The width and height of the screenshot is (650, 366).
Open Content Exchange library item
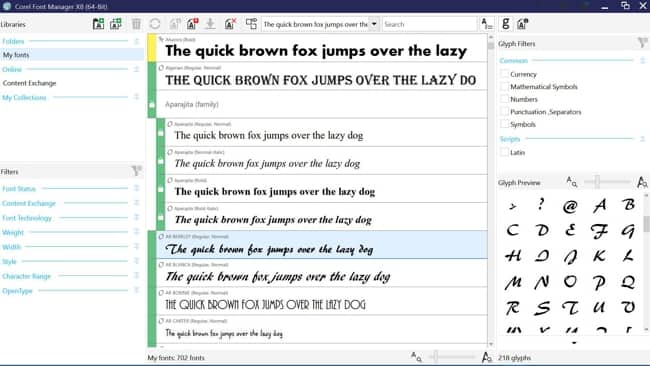tap(29, 83)
